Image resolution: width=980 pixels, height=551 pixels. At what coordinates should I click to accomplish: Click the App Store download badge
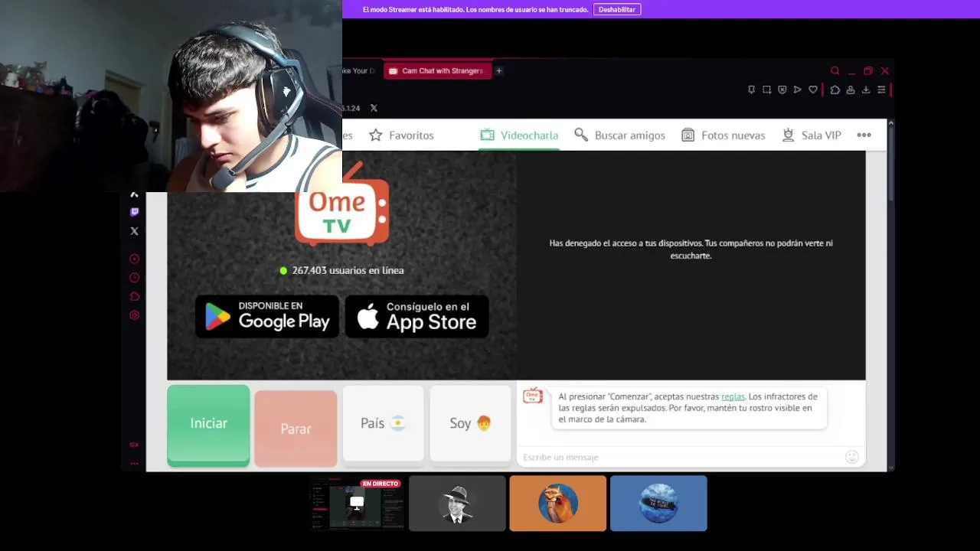[416, 316]
